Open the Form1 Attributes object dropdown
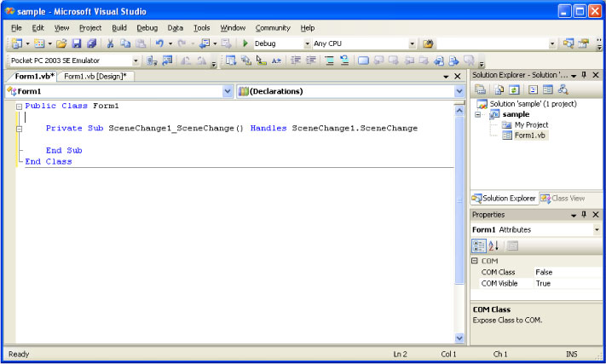 [597, 229]
